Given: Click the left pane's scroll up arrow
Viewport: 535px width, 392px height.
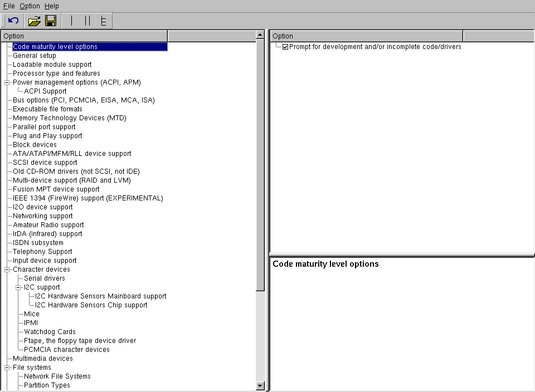Looking at the screenshot, I should (260, 35).
